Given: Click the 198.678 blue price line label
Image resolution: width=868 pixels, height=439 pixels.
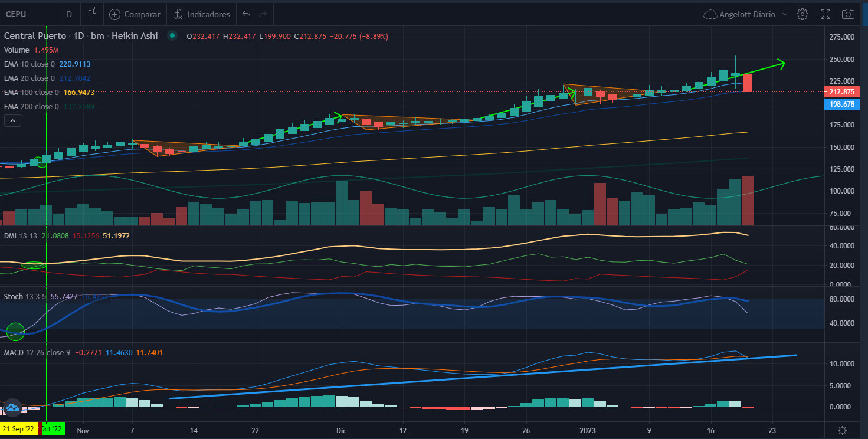Looking at the screenshot, I should [x=842, y=104].
